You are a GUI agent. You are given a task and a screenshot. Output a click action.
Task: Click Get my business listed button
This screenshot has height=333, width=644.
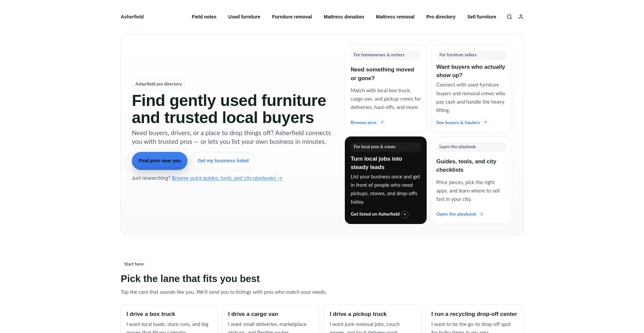[223, 161]
